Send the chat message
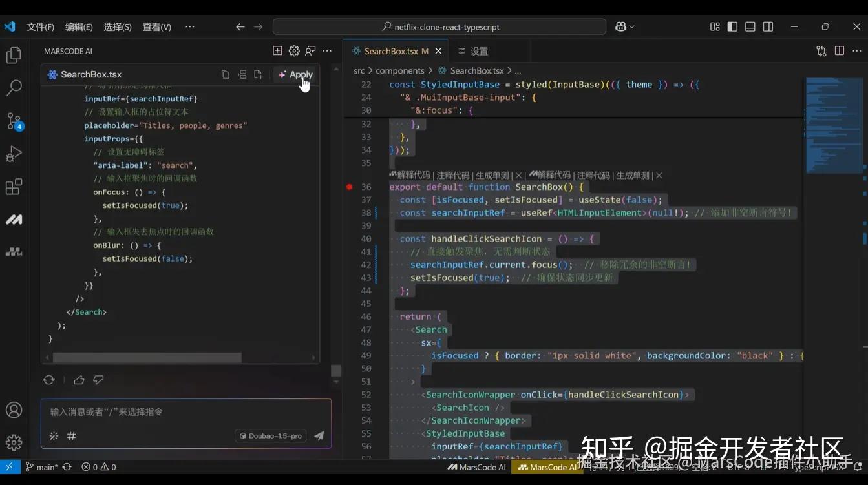This screenshot has height=485, width=868. pos(319,436)
